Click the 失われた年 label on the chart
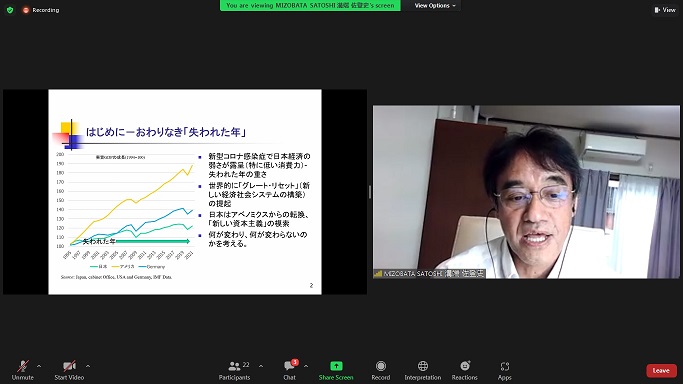The width and height of the screenshot is (683, 384). click(x=99, y=241)
